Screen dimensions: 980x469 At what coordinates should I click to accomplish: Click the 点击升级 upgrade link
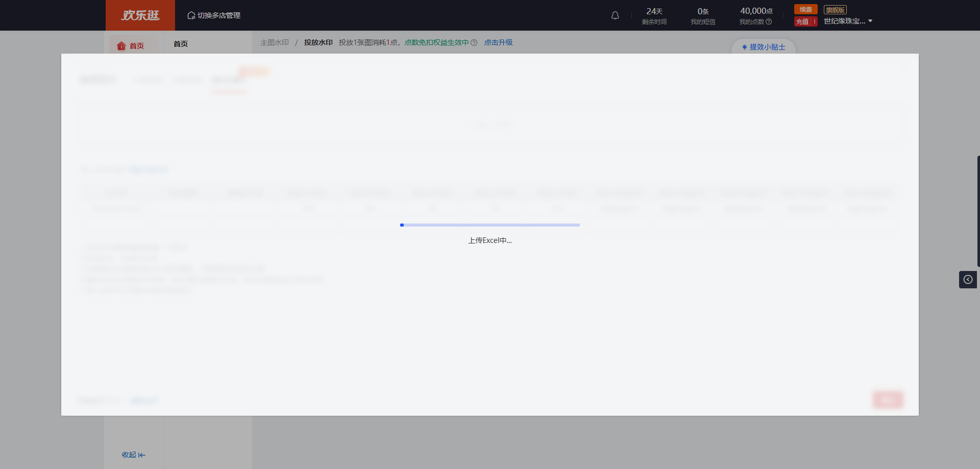tap(498, 42)
